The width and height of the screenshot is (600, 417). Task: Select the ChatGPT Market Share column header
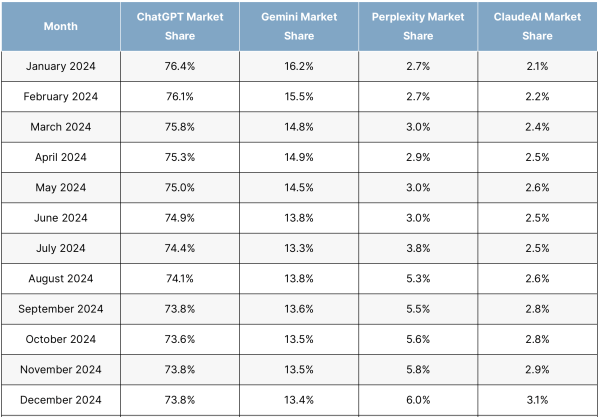tap(179, 26)
